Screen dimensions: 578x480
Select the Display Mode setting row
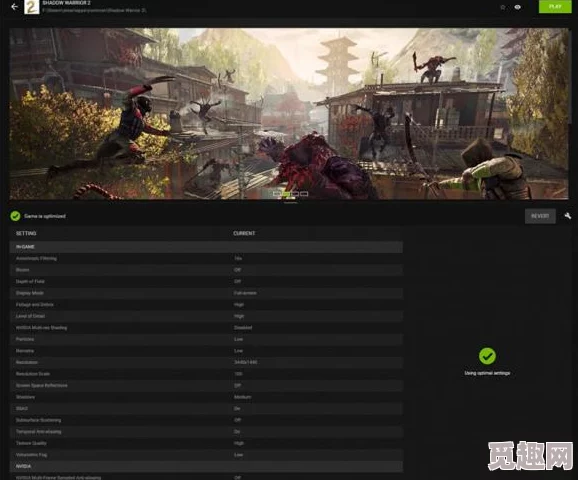tap(206, 293)
